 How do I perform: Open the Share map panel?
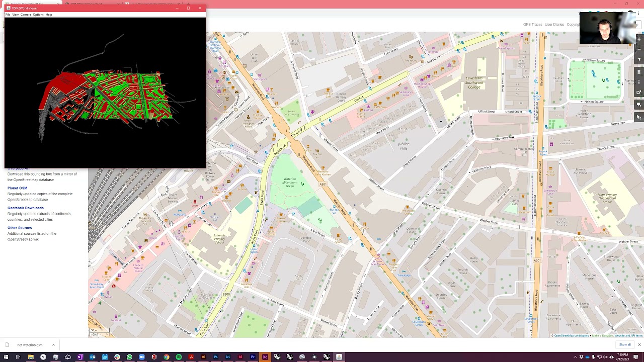point(639,92)
